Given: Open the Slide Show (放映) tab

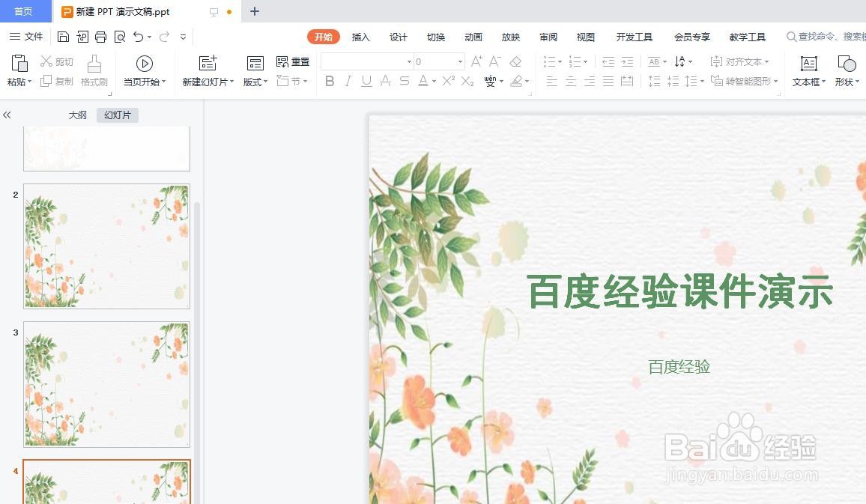Looking at the screenshot, I should (511, 37).
